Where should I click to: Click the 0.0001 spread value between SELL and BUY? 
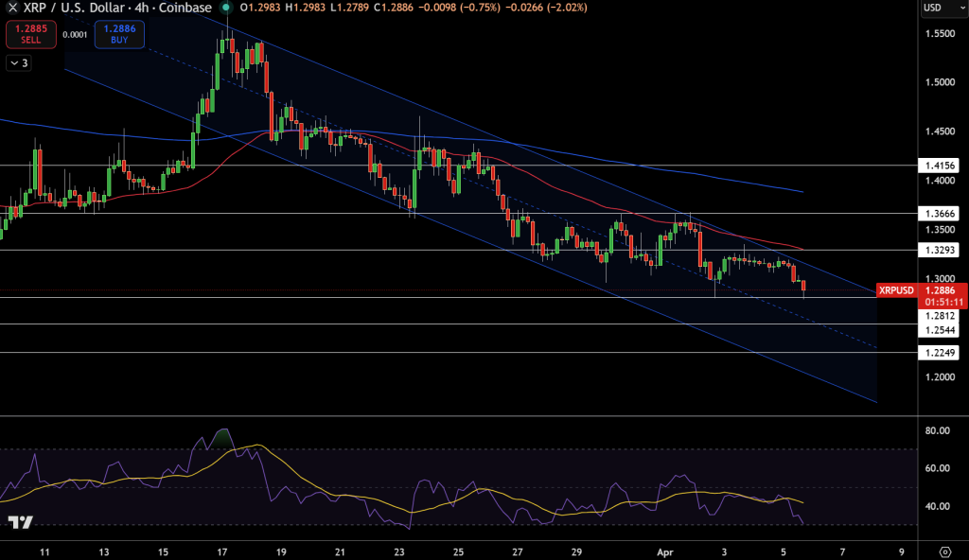[x=74, y=33]
